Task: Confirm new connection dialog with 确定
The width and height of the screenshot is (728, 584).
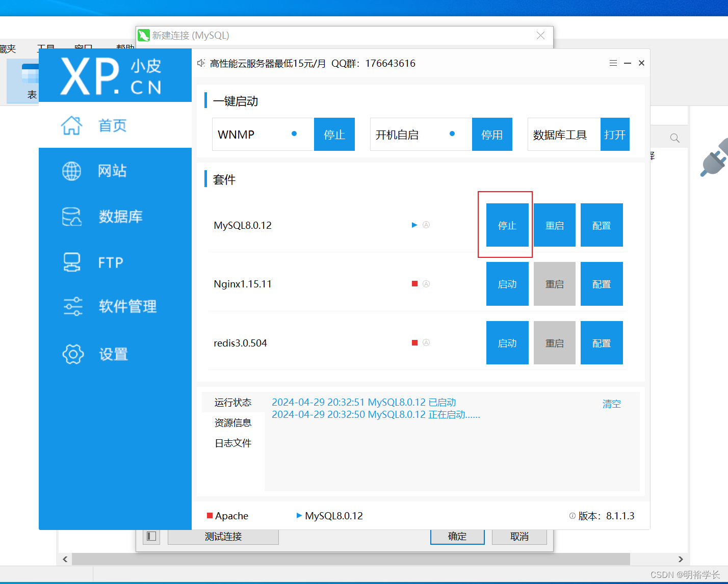Action: 457,537
